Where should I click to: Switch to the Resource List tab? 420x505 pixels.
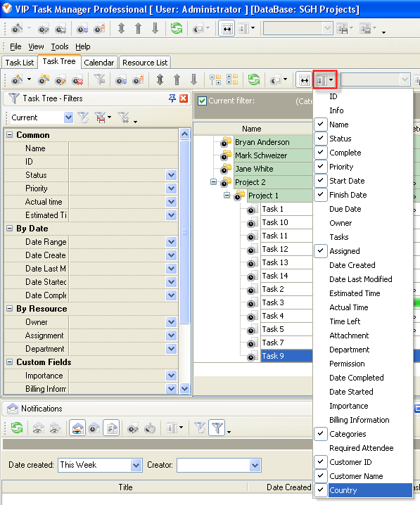coord(145,63)
